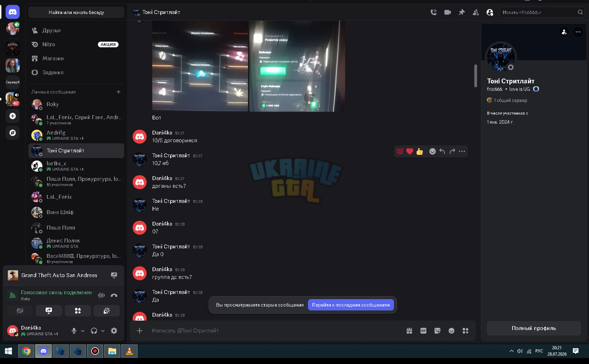Open Discord home direct messages
This screenshot has width=589, height=364.
click(x=13, y=12)
